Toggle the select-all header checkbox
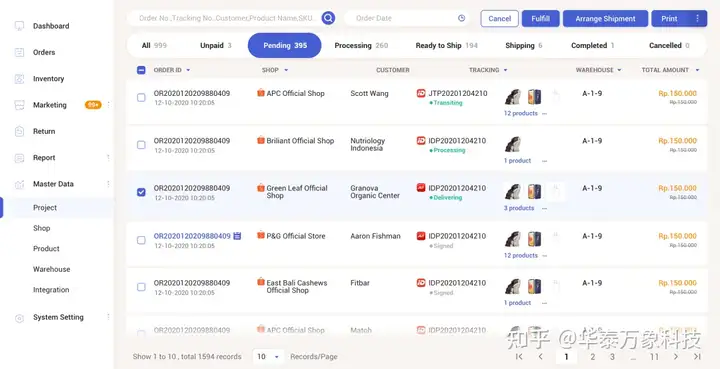 (141, 70)
